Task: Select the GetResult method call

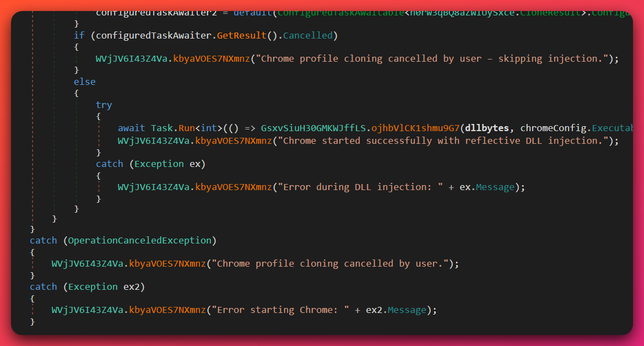Action: tap(241, 36)
